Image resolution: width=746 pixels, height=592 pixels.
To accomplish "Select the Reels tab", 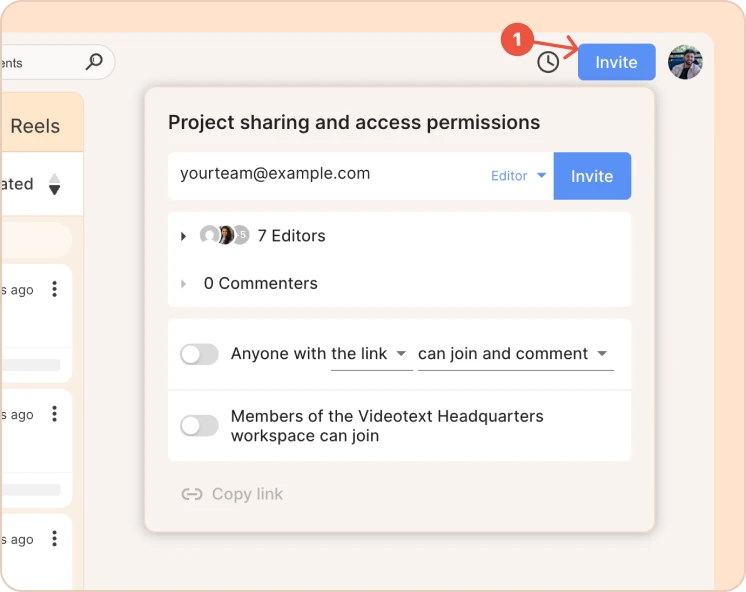I will [x=36, y=127].
